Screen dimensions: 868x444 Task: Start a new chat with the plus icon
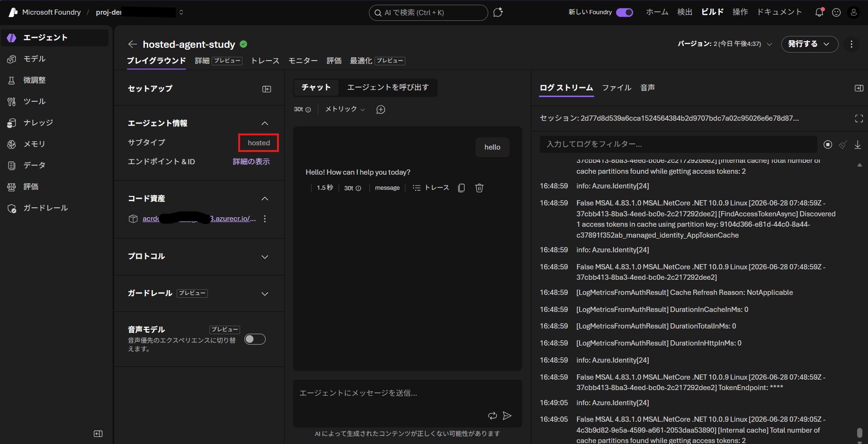pos(381,109)
